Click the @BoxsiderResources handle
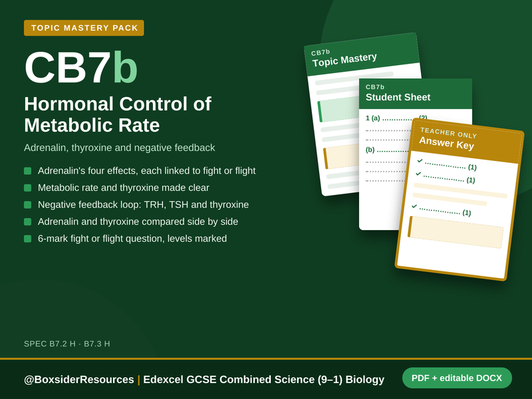Screen dimensions: 532x399 78,379
